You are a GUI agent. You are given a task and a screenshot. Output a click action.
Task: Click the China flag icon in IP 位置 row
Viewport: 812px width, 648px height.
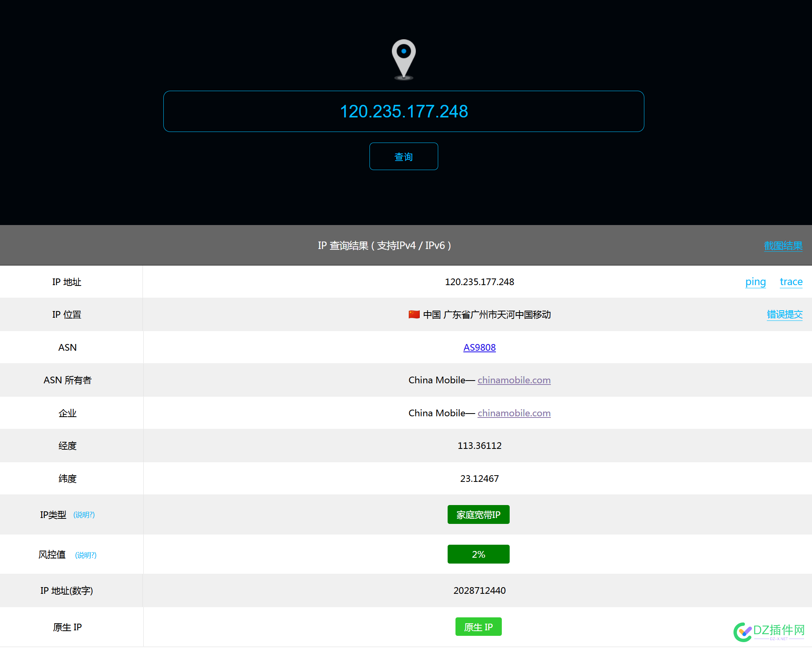coord(414,314)
